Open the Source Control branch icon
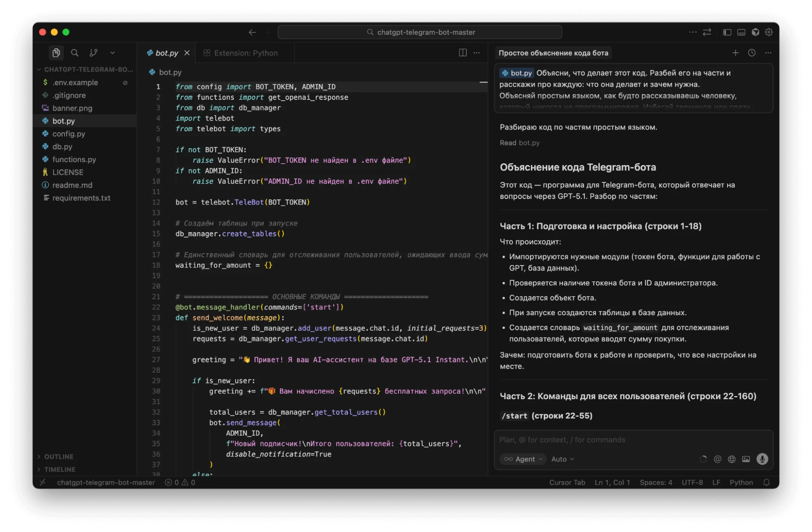This screenshot has width=812, height=532. [93, 53]
